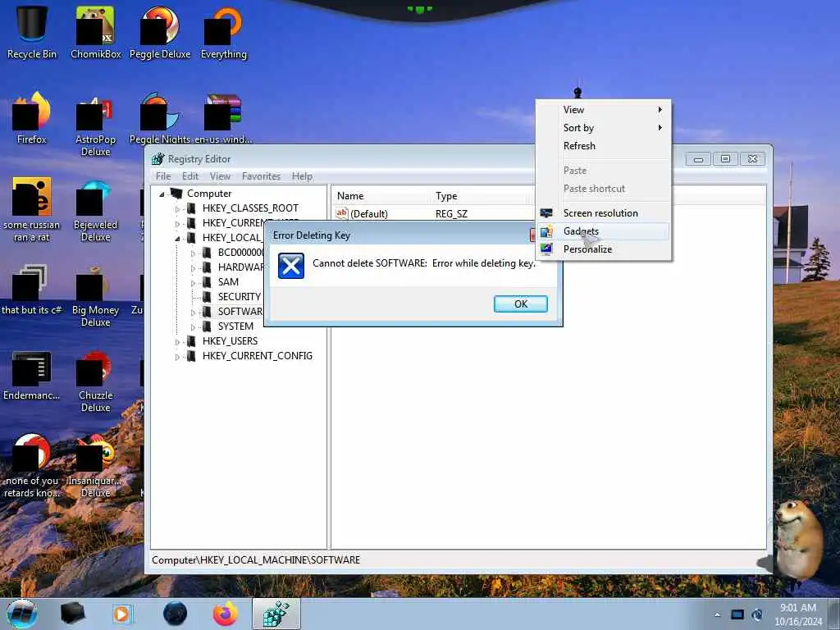Click the clock showing 9:01 AM
Viewport: 840px width, 630px height.
click(798, 614)
